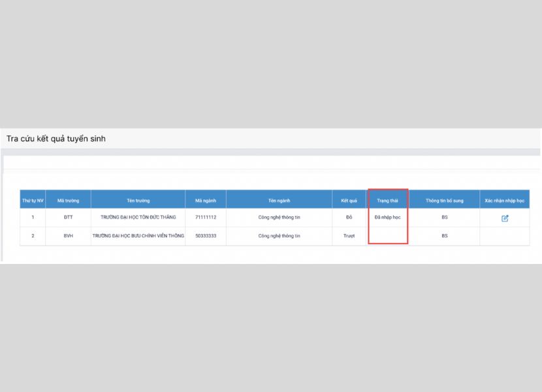Click the 'Đã nhập học' status cell
Image resolution: width=542 pixels, height=392 pixels.
pos(387,218)
